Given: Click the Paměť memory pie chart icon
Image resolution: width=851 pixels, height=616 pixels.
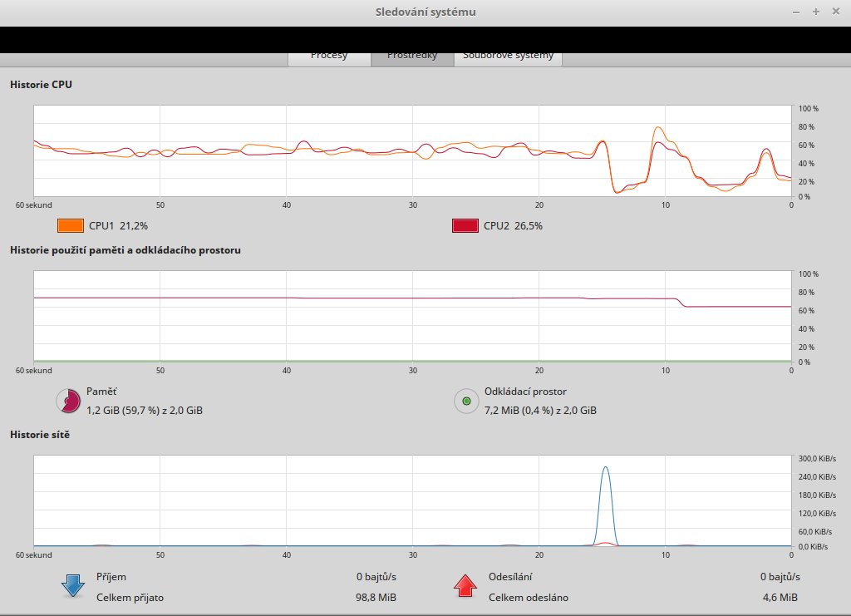Looking at the screenshot, I should coord(68,402).
